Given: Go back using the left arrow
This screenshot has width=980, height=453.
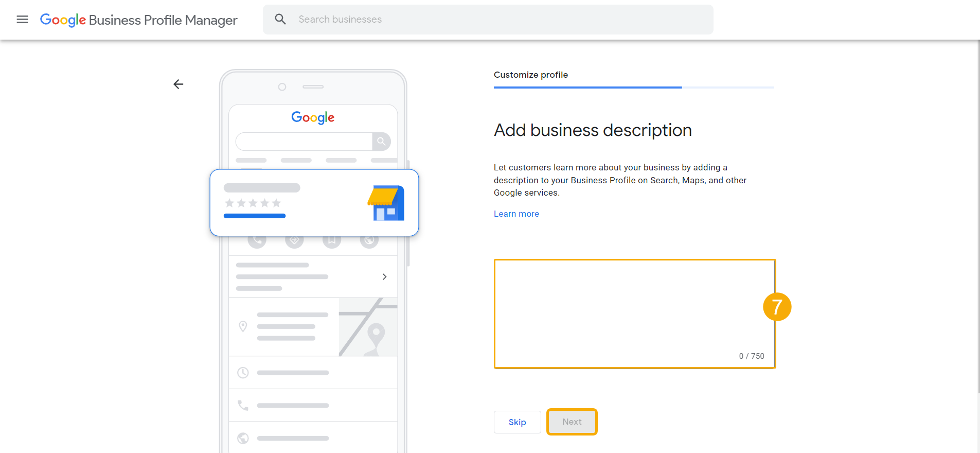Looking at the screenshot, I should [x=179, y=84].
